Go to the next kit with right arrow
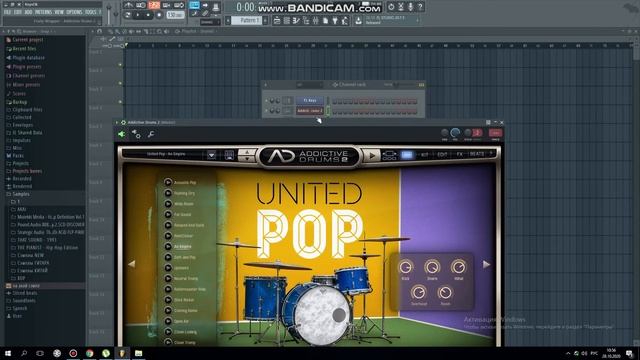 coord(486,264)
